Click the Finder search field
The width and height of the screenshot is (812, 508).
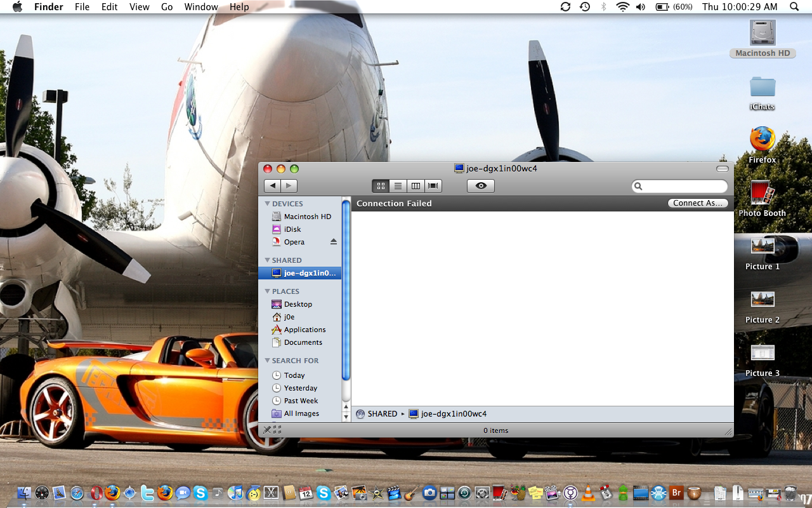click(x=679, y=186)
